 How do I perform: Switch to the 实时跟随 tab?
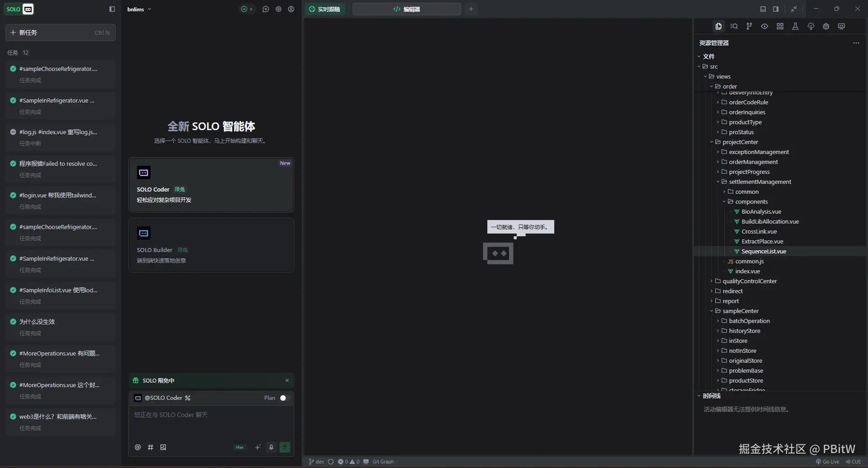pos(325,9)
